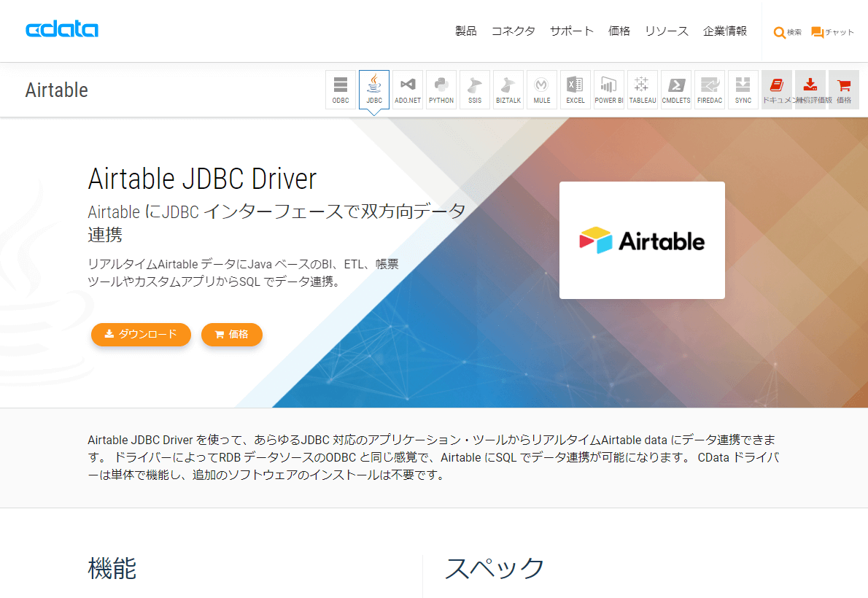
Task: Select the Tableau connector icon
Action: (x=643, y=90)
